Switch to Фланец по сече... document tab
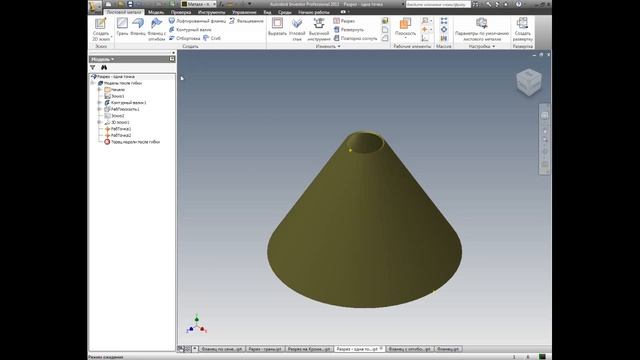The height and width of the screenshot is (360, 640). pyautogui.click(x=222, y=349)
